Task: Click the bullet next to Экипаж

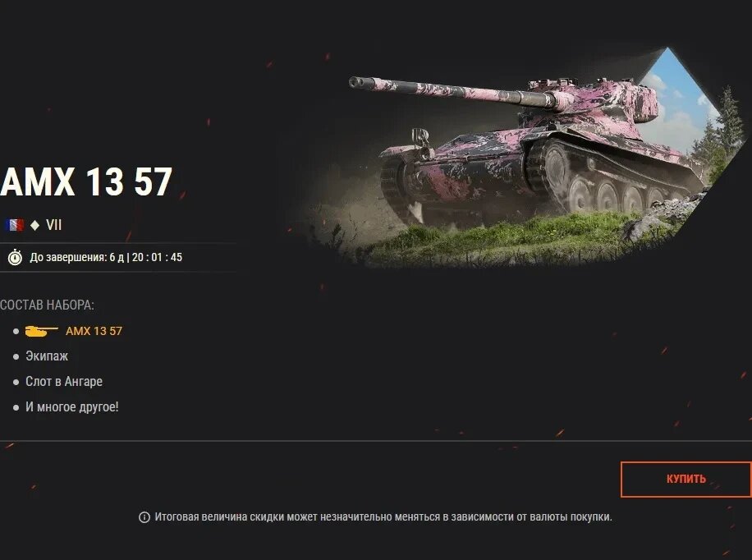Action: pos(16,356)
